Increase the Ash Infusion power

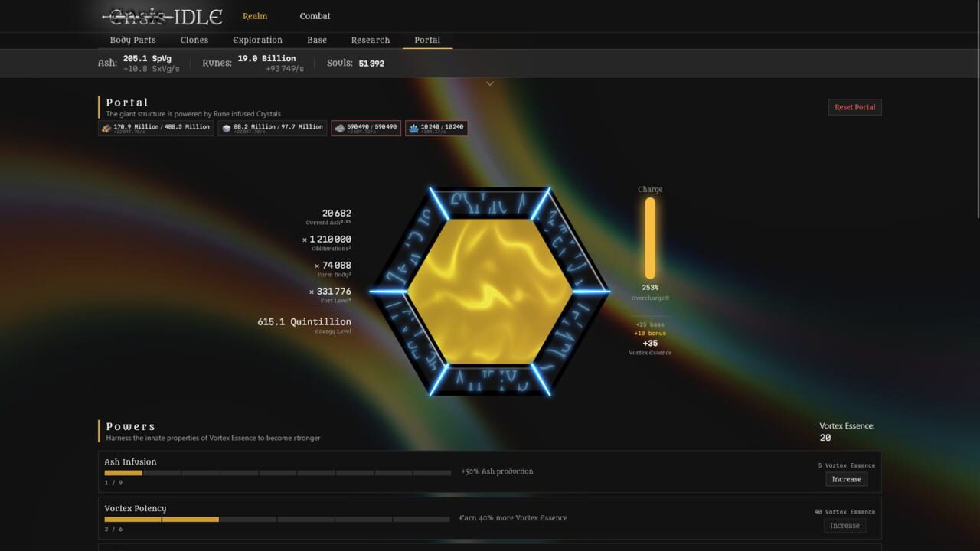[846, 479]
